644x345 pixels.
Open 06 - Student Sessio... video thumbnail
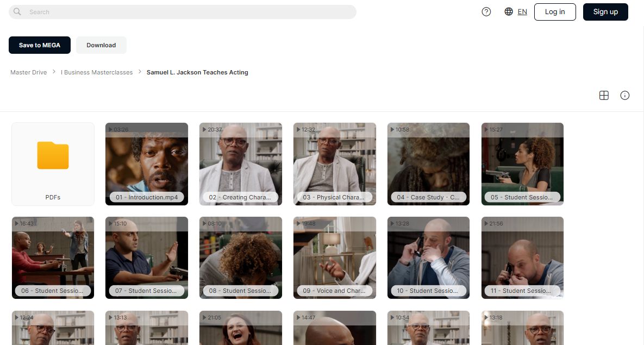point(53,258)
